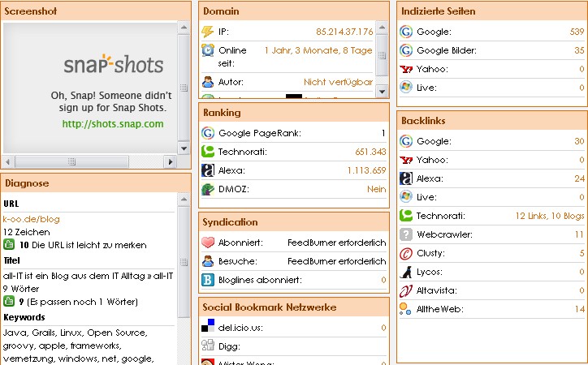Click Diagnose panel scroll up arrow
The width and height of the screenshot is (588, 365).
pyautogui.click(x=184, y=200)
